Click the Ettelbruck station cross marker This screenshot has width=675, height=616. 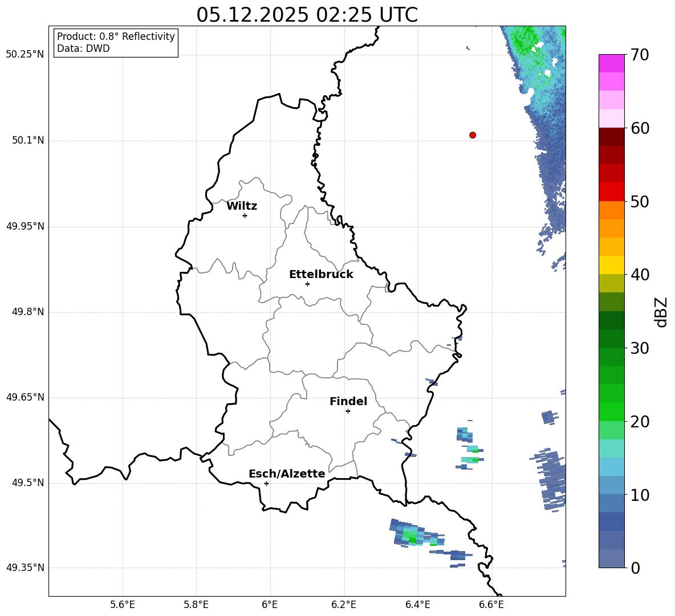coord(307,284)
